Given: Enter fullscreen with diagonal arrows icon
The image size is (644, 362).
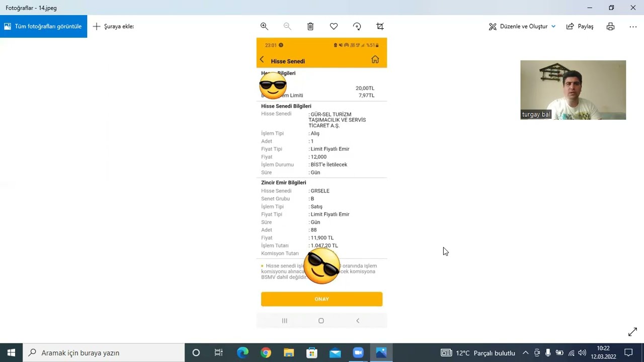Looking at the screenshot, I should click(632, 332).
